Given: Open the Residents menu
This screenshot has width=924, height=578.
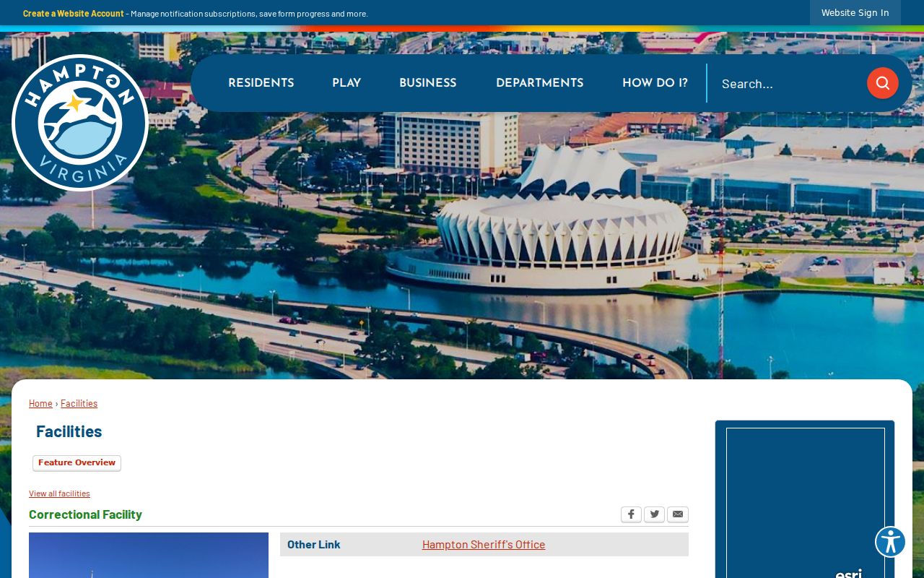Looking at the screenshot, I should (261, 83).
